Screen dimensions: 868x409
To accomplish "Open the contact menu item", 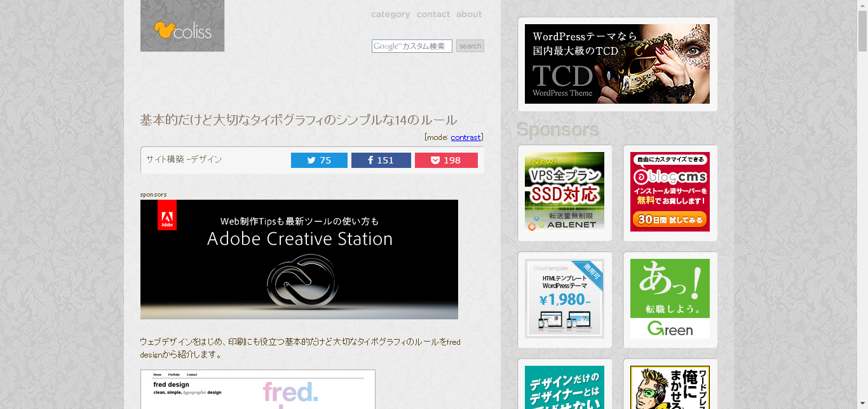I will [433, 15].
